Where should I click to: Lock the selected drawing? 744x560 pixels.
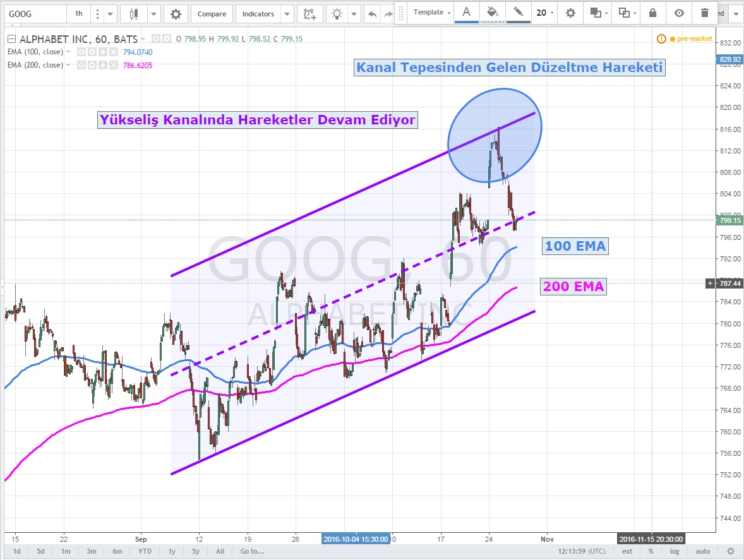(652, 13)
